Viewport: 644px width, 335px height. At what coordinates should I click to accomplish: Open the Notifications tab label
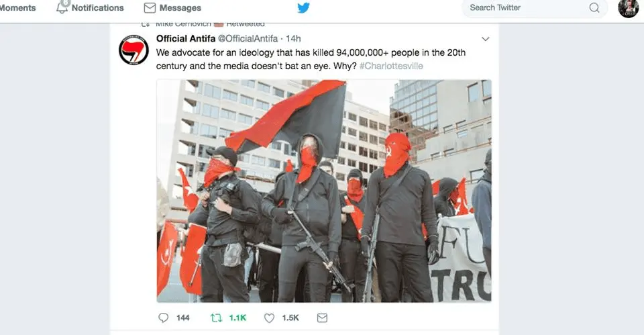(97, 7)
